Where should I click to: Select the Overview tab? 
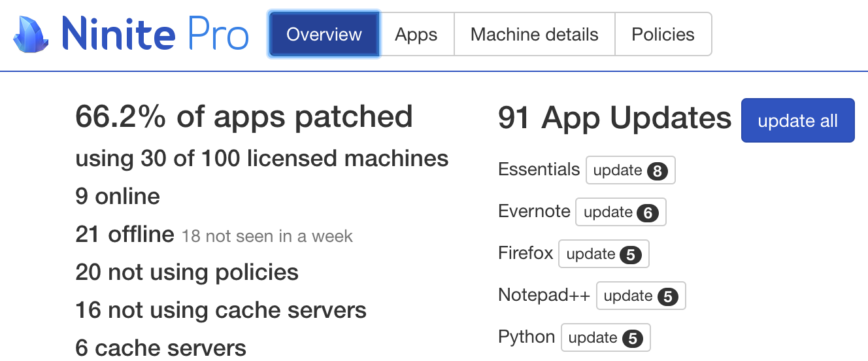(x=324, y=34)
